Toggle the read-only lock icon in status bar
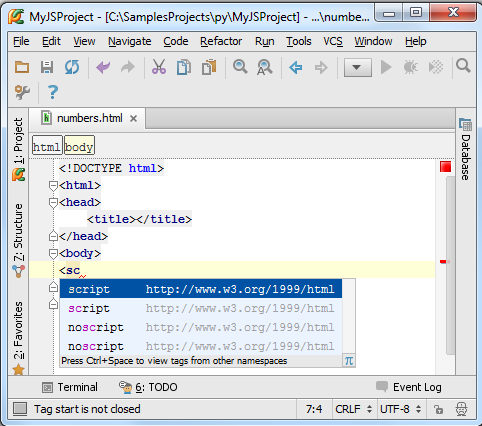Viewport: 482px width, 426px height. tap(438, 409)
